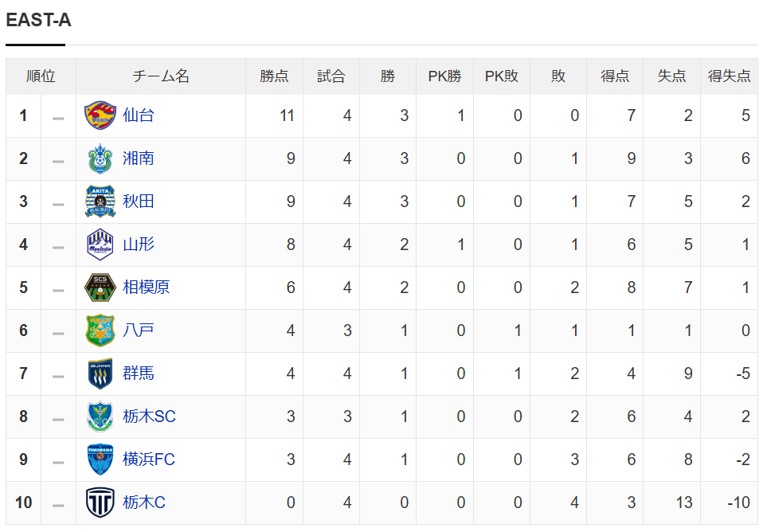Image resolution: width=763 pixels, height=532 pixels.
Task: Open the 栃木SC team link
Action: pos(149,417)
